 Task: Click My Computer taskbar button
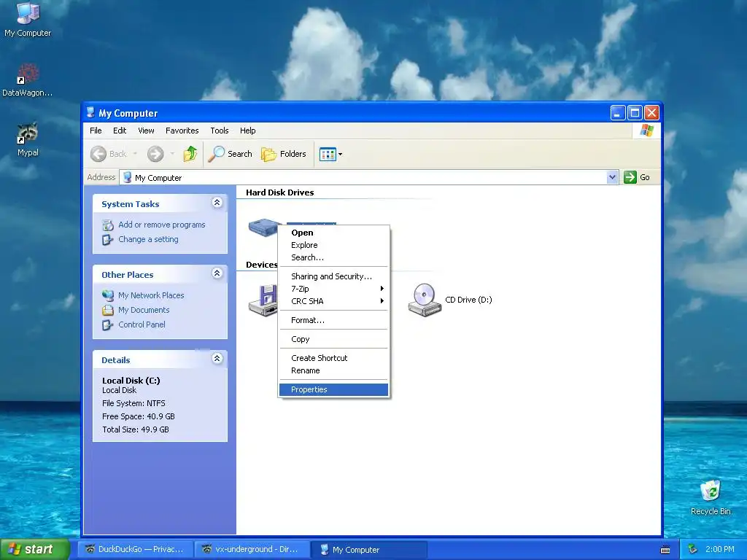[368, 550]
